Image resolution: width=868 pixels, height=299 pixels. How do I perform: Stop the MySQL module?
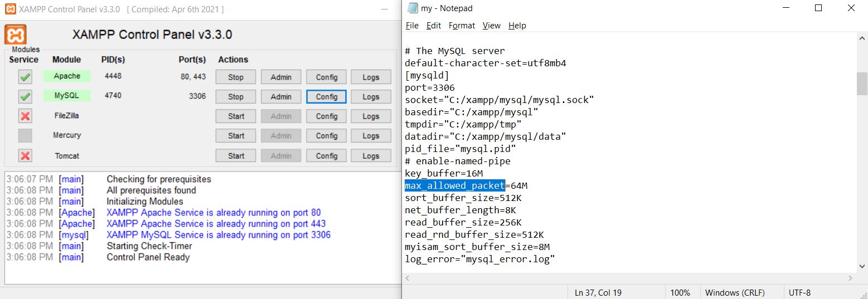point(236,97)
